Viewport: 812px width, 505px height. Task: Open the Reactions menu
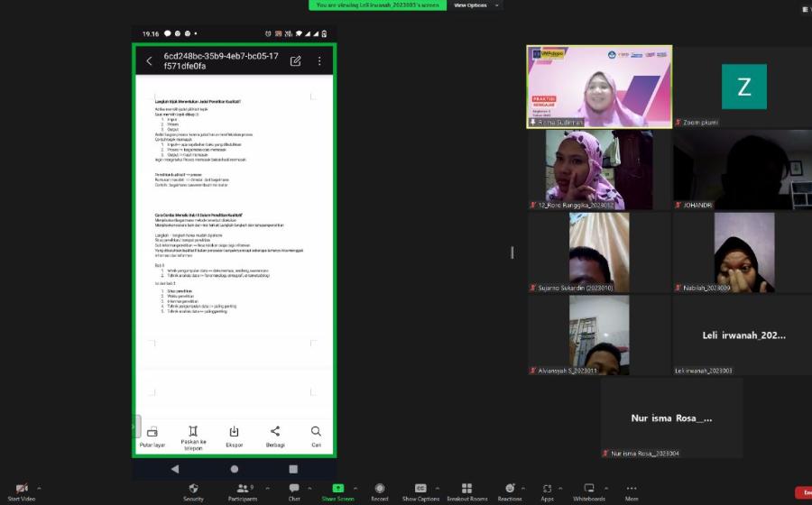[510, 491]
